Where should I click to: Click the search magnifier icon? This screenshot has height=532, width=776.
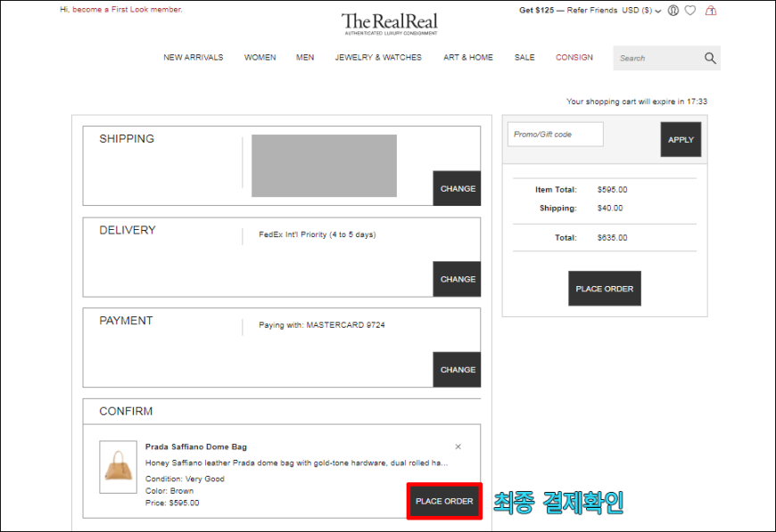click(710, 58)
